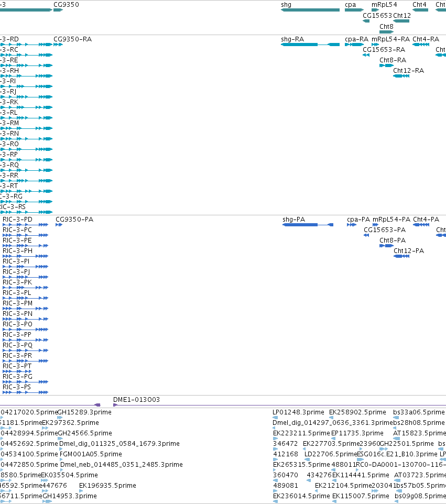Select the Cht4-PA protein label
The image size is (446, 504).
click(426, 219)
